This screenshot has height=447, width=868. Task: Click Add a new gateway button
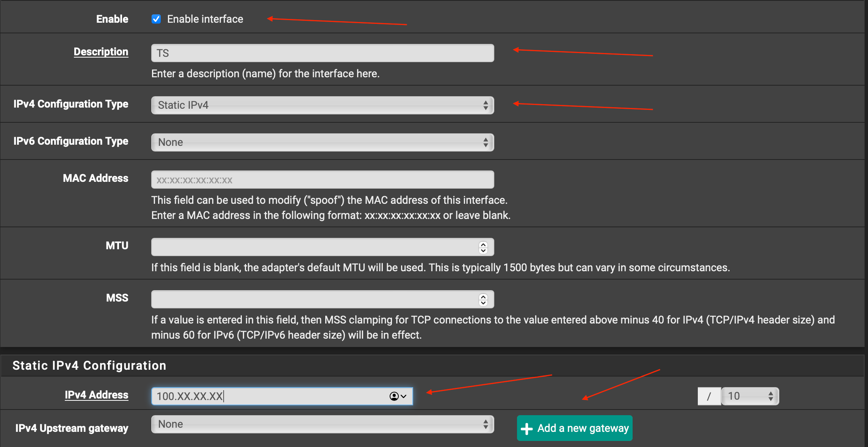pyautogui.click(x=575, y=428)
